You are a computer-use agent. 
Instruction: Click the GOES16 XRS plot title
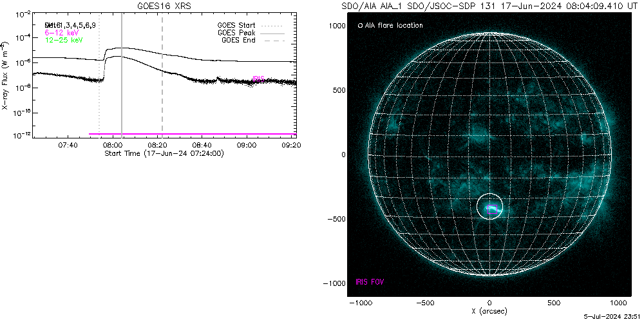coord(164,6)
